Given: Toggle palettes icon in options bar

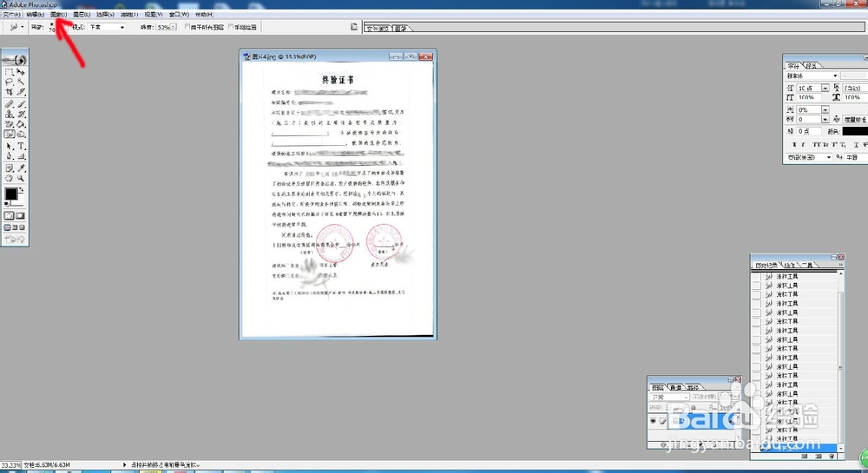Looking at the screenshot, I should click(354, 27).
